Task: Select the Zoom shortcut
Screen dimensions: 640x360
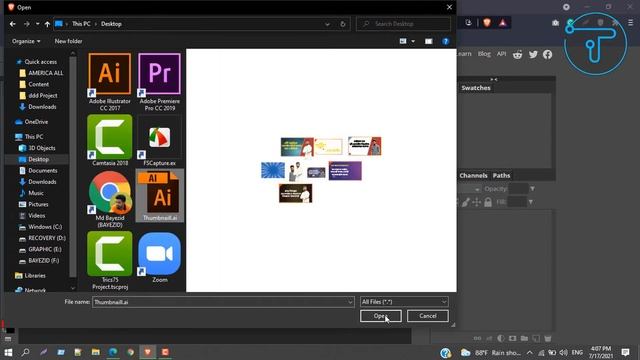Action: pos(159,258)
